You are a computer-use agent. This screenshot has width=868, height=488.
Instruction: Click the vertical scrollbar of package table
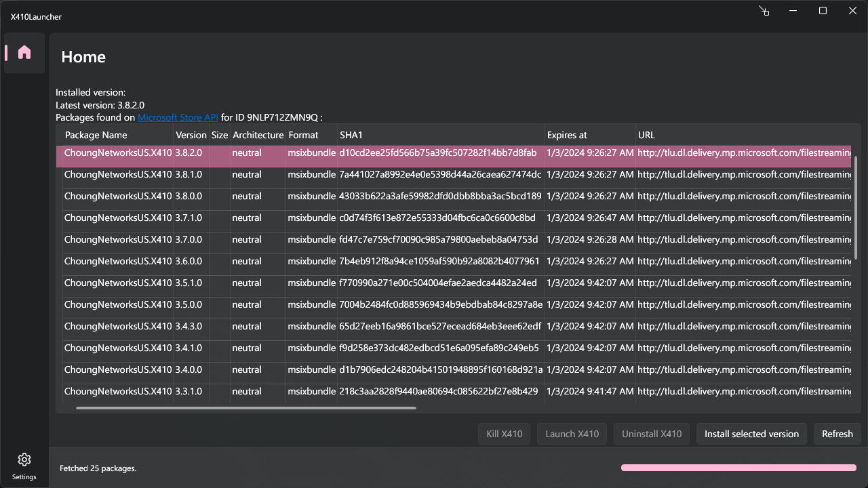(x=856, y=207)
